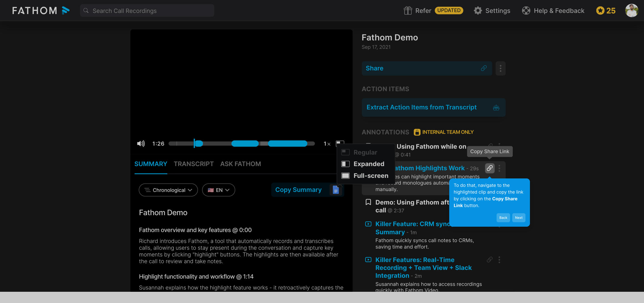
Task: Click the Fathom logo
Action: coord(41,11)
